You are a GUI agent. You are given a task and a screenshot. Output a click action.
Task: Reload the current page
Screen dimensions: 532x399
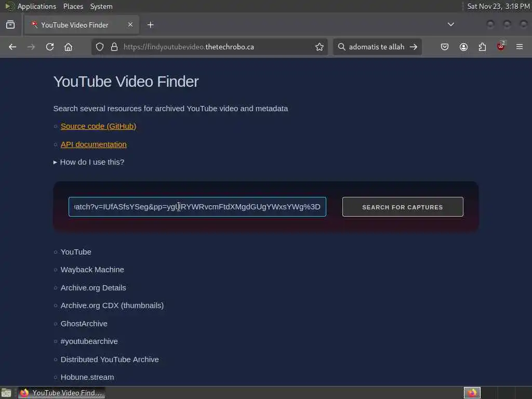(x=50, y=47)
